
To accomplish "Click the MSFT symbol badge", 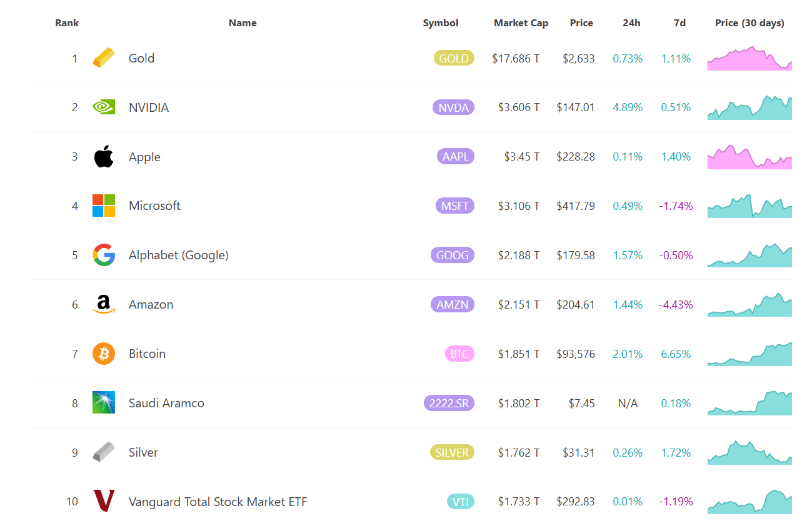I will point(455,206).
